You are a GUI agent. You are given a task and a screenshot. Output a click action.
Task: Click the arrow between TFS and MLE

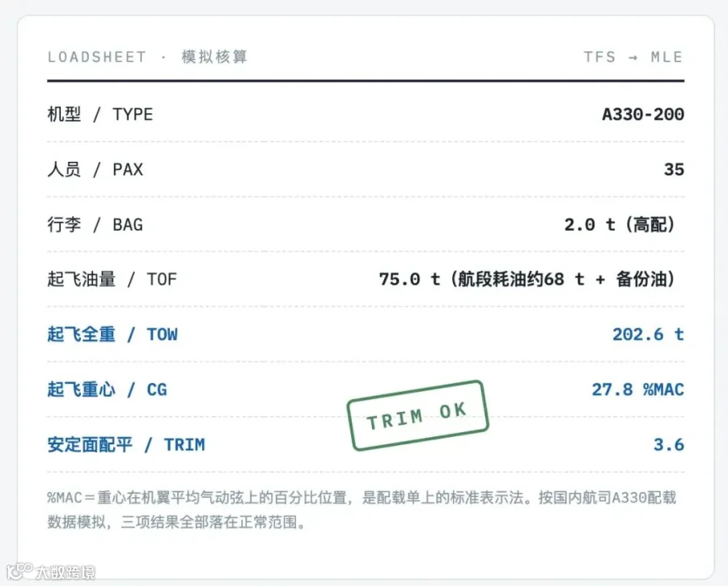pos(633,57)
